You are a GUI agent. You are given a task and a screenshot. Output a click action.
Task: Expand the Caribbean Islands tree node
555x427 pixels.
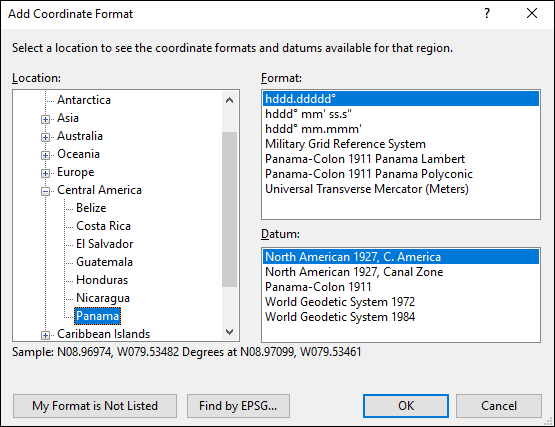point(45,335)
